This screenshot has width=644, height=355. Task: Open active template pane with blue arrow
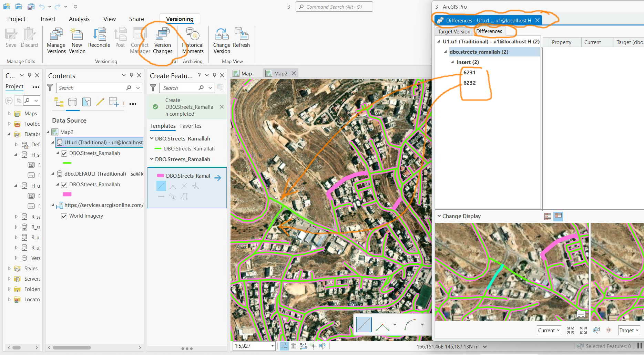coord(218,178)
